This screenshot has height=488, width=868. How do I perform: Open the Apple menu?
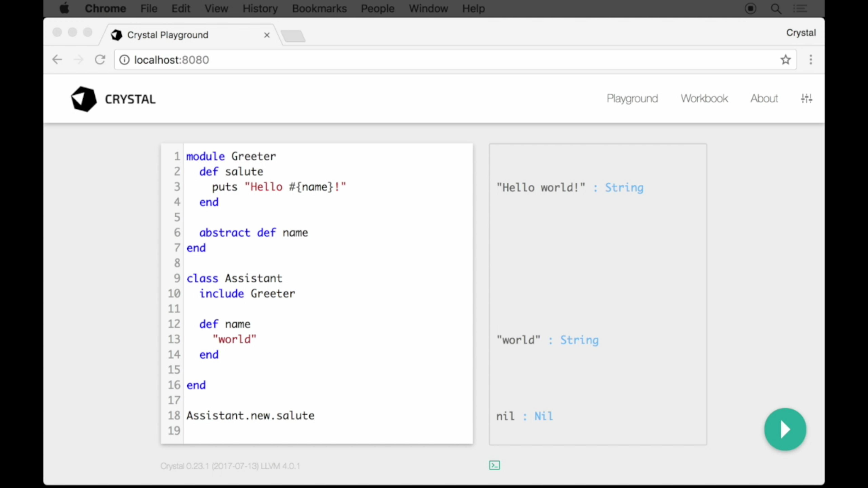(x=64, y=8)
